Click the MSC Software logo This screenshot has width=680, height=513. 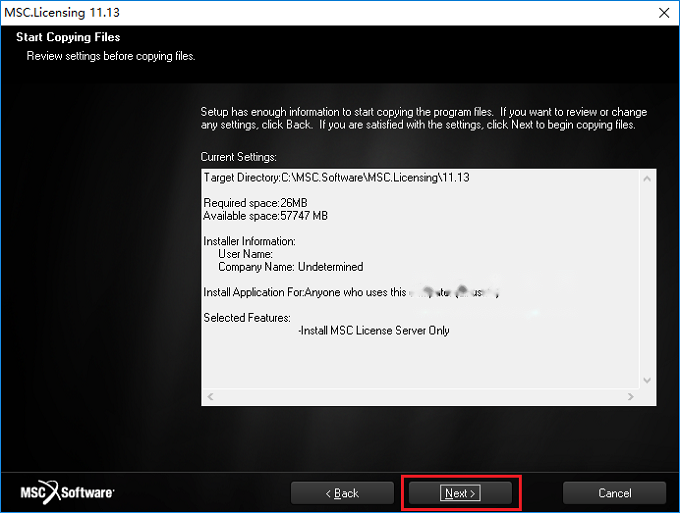point(67,493)
